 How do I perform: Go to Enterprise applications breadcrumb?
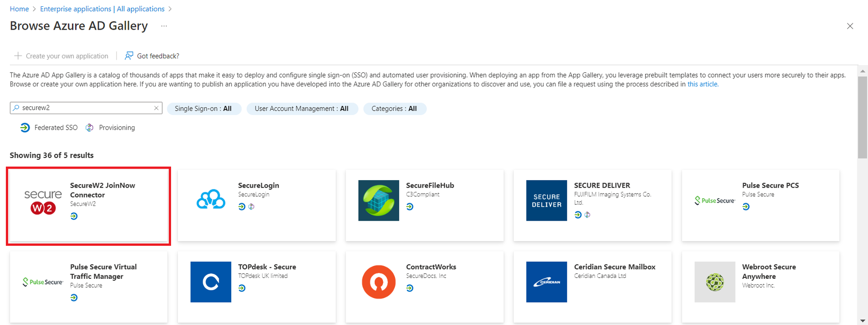tap(102, 9)
